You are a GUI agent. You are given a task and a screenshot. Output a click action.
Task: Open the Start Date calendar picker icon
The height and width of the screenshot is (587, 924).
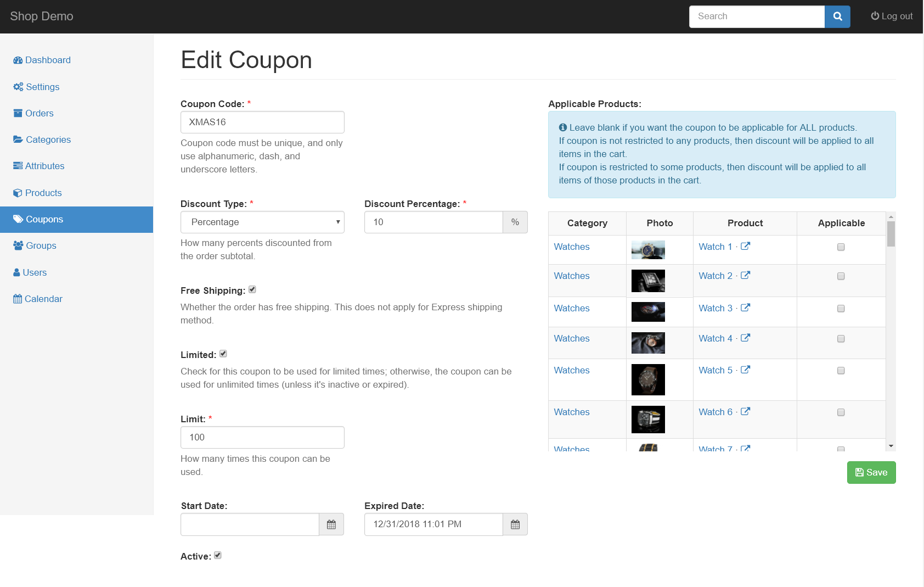point(331,524)
